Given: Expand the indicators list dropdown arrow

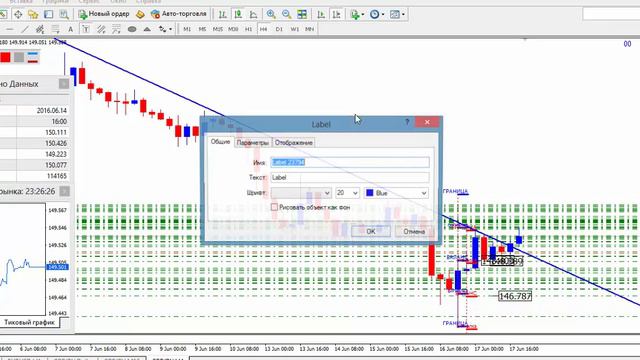Looking at the screenshot, I should [x=362, y=14].
